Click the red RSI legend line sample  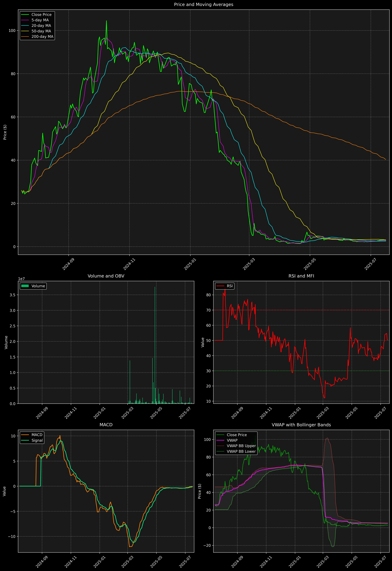[x=220, y=286]
